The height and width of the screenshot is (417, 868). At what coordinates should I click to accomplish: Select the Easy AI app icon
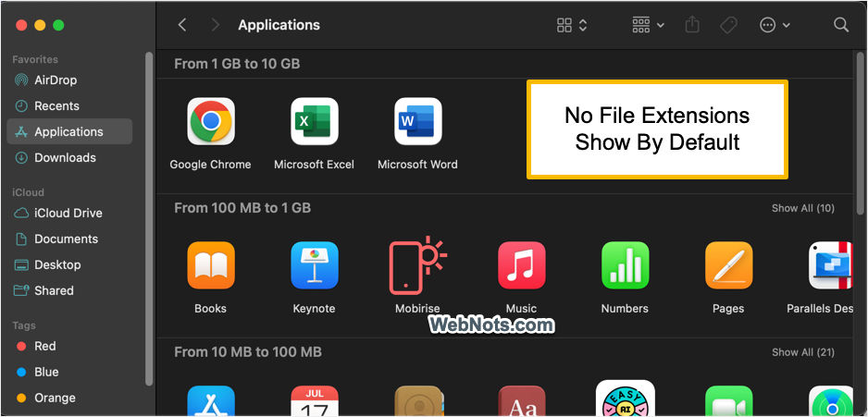pyautogui.click(x=625, y=399)
